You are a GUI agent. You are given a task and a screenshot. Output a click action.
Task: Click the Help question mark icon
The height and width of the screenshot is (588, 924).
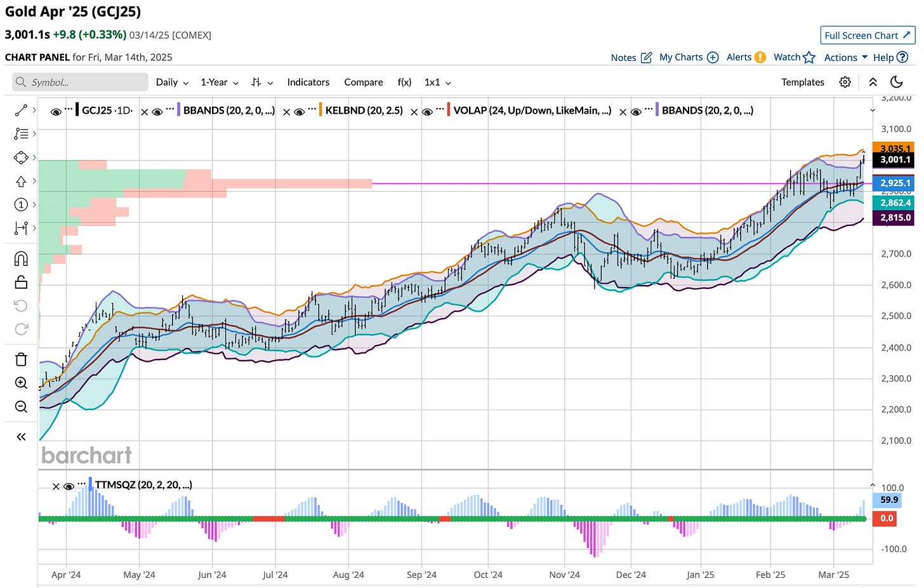(902, 57)
